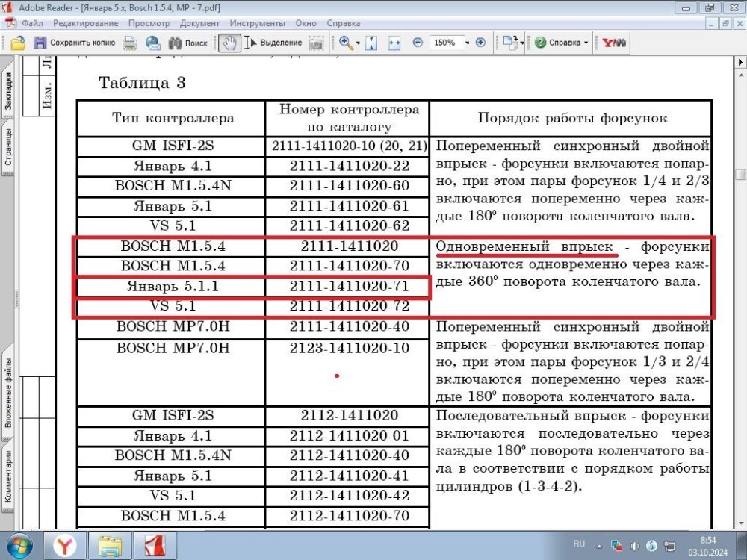Select the Hand tool
Screen dimensions: 747x560
(x=229, y=43)
